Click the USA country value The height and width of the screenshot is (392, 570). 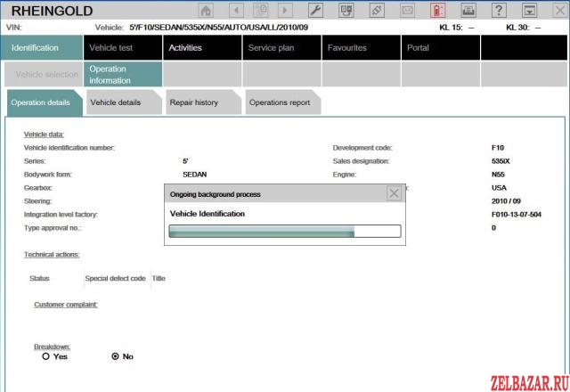point(499,188)
